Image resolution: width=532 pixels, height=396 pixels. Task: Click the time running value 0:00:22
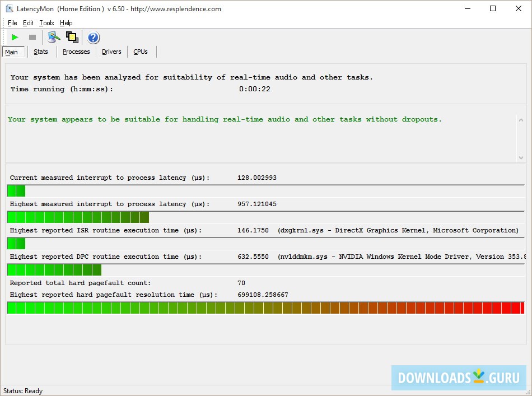coord(254,89)
